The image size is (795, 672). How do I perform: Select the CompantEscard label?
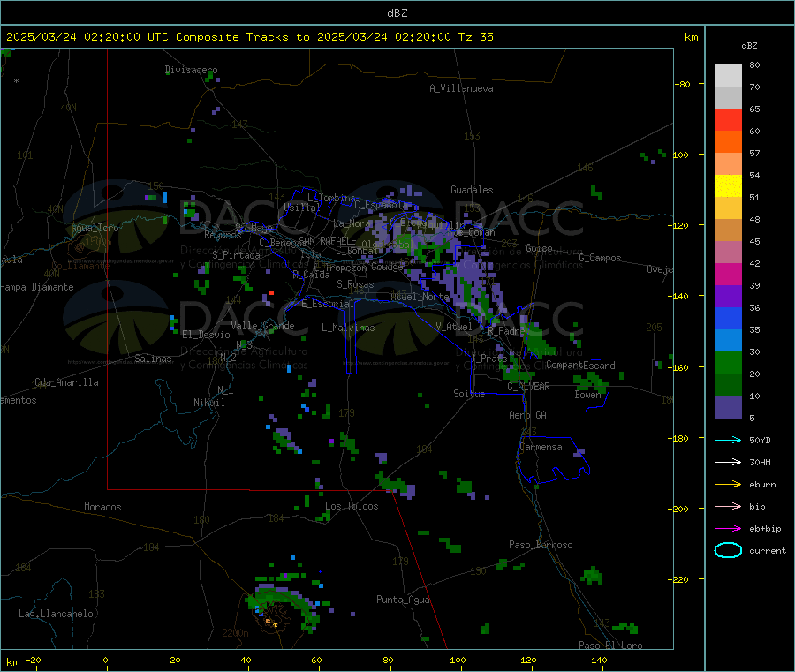tap(580, 365)
